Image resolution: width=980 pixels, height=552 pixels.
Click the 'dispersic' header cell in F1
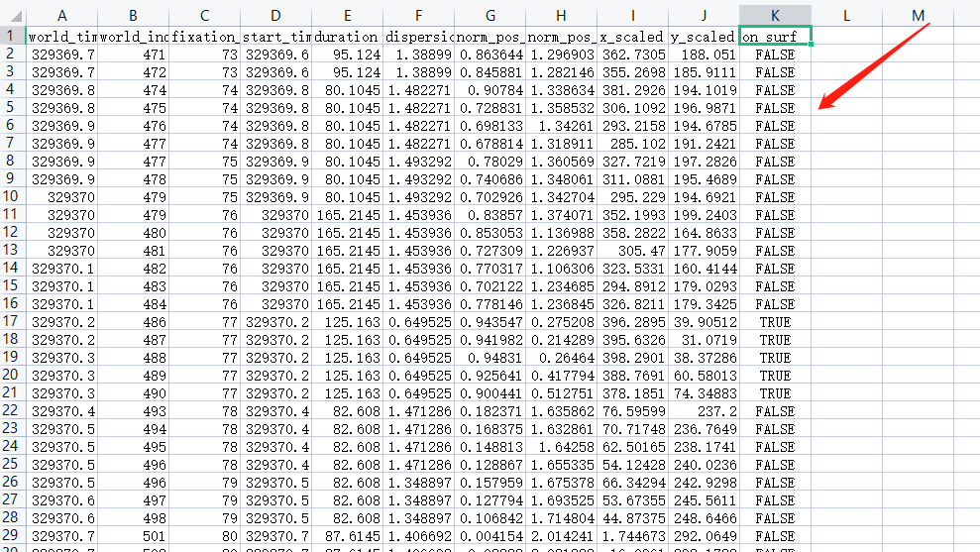(418, 37)
